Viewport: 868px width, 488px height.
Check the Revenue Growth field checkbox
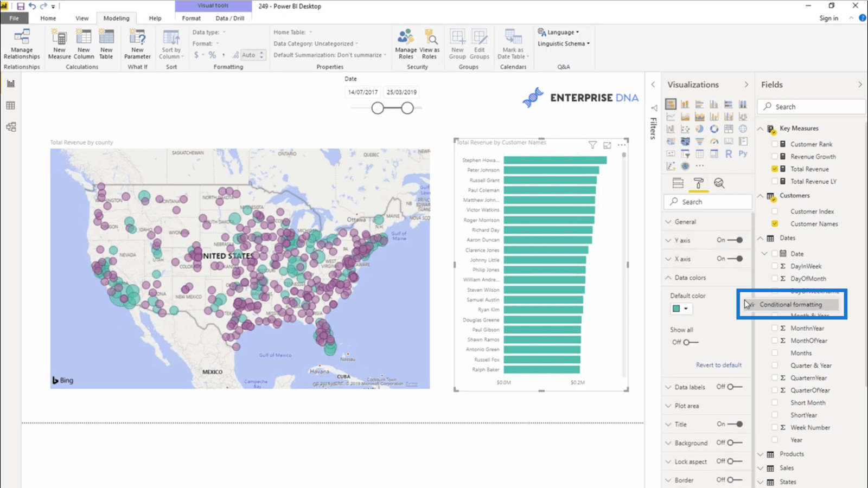pos(775,156)
